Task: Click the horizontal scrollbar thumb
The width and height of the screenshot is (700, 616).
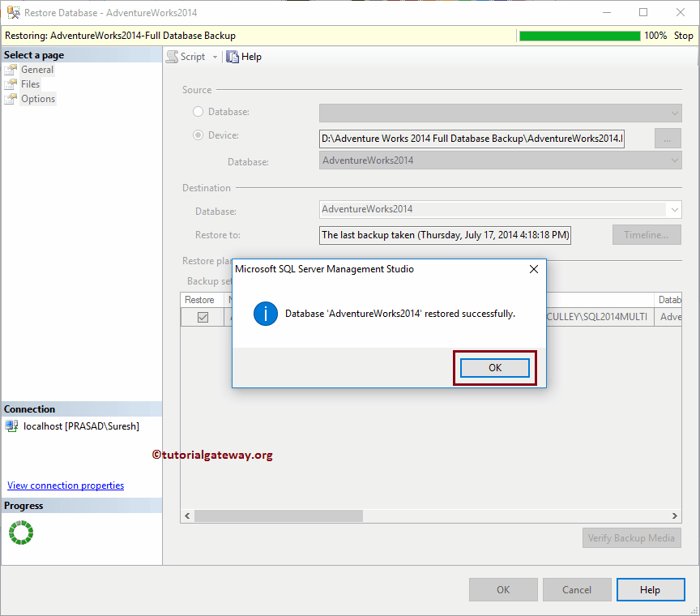Action: click(279, 516)
